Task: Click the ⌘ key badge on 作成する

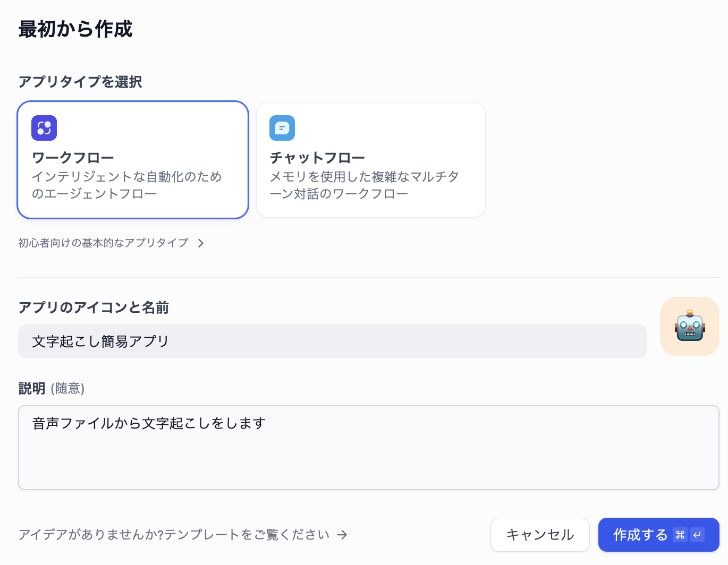Action: [x=680, y=535]
